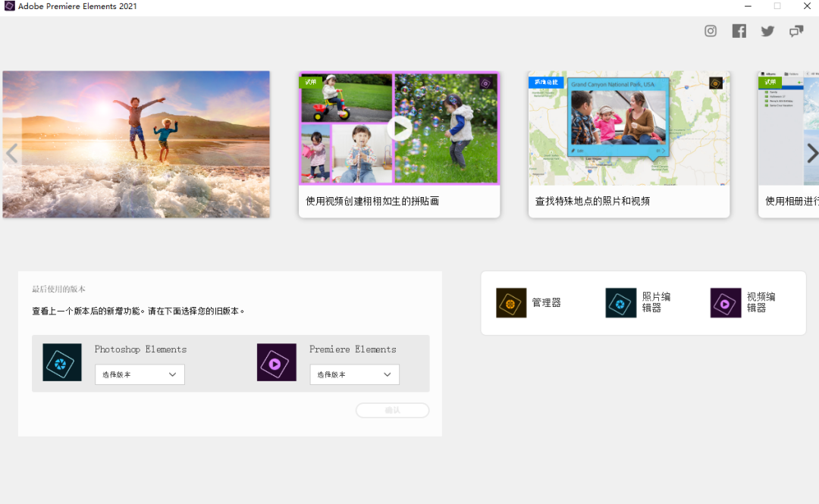
Task: Go back with carousel left arrow
Action: 11,154
